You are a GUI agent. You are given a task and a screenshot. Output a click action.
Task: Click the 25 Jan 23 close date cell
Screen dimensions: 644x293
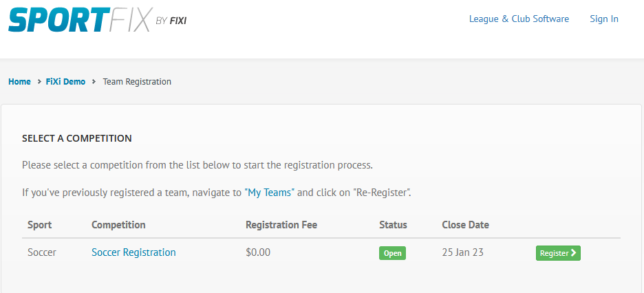click(463, 252)
